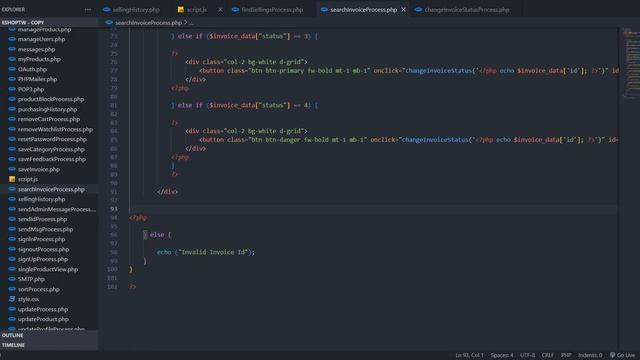Click the PHP icon beside messages.php
The width and height of the screenshot is (640, 360).
pos(12,49)
